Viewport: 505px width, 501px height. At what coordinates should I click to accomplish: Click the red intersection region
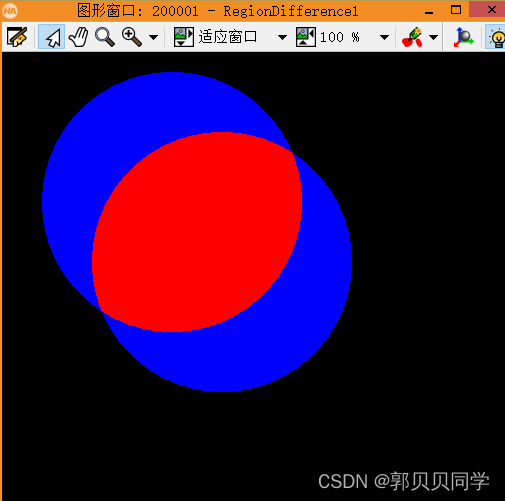197,232
